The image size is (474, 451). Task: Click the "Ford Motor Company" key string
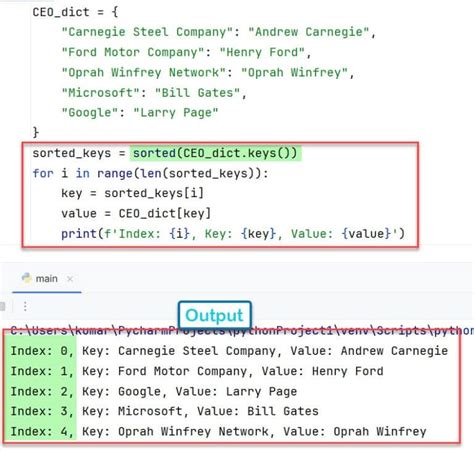click(133, 53)
